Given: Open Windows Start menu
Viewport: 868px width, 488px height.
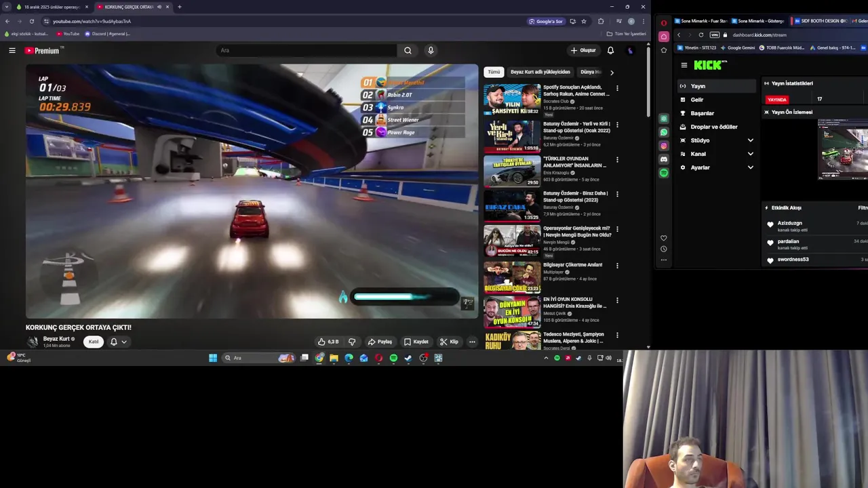Looking at the screenshot, I should [x=213, y=358].
